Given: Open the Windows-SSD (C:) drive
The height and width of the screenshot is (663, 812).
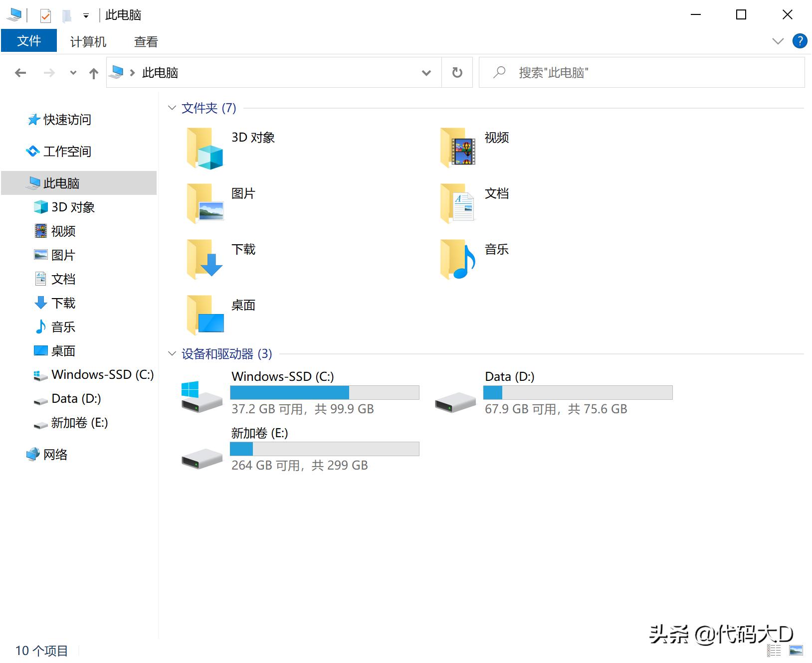Looking at the screenshot, I should point(282,377).
